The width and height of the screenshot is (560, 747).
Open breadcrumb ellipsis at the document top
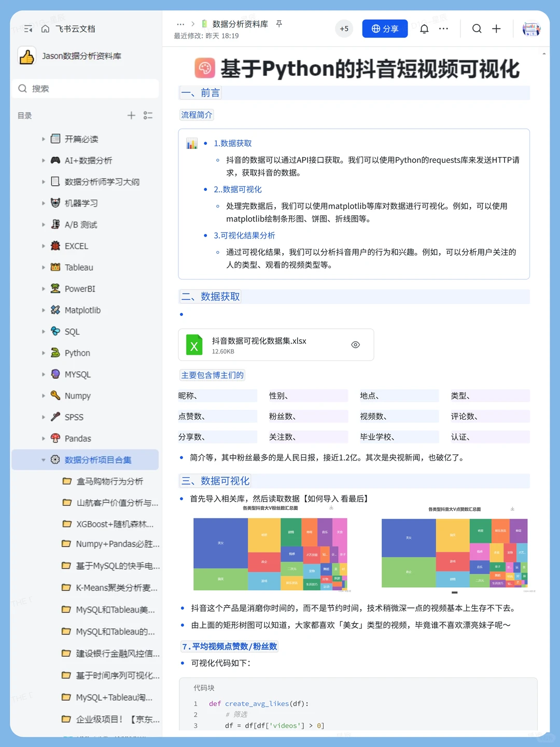coord(180,24)
